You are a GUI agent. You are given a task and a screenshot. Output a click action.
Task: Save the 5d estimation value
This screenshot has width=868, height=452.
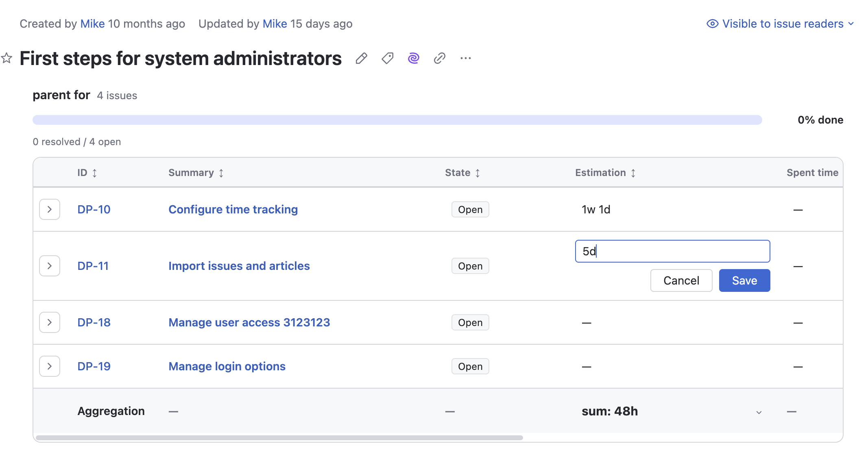[744, 280]
